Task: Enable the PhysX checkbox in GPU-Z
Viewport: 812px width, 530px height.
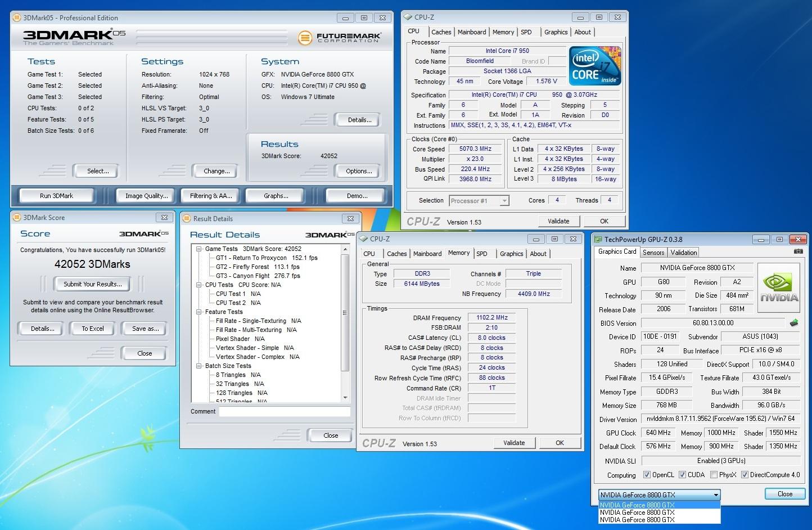Action: point(714,475)
